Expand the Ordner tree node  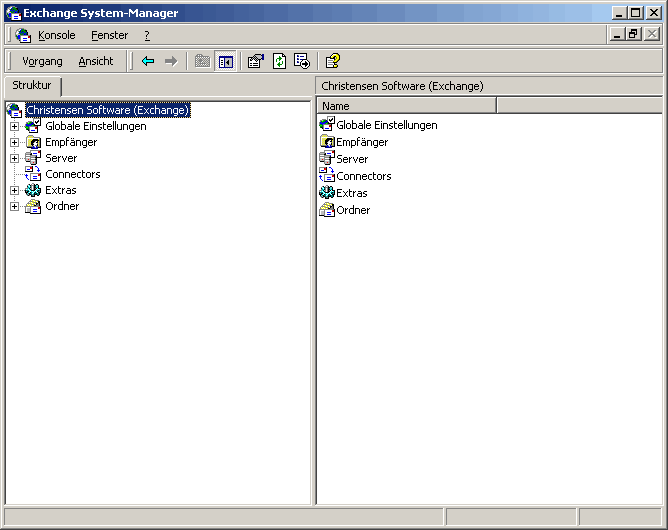coord(14,206)
